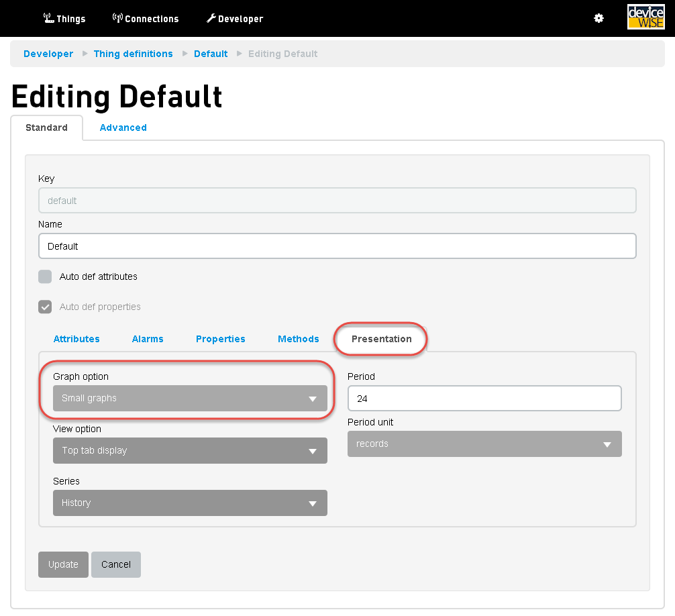Expand the Graph option dropdown
This screenshot has height=616, width=675.
point(190,399)
